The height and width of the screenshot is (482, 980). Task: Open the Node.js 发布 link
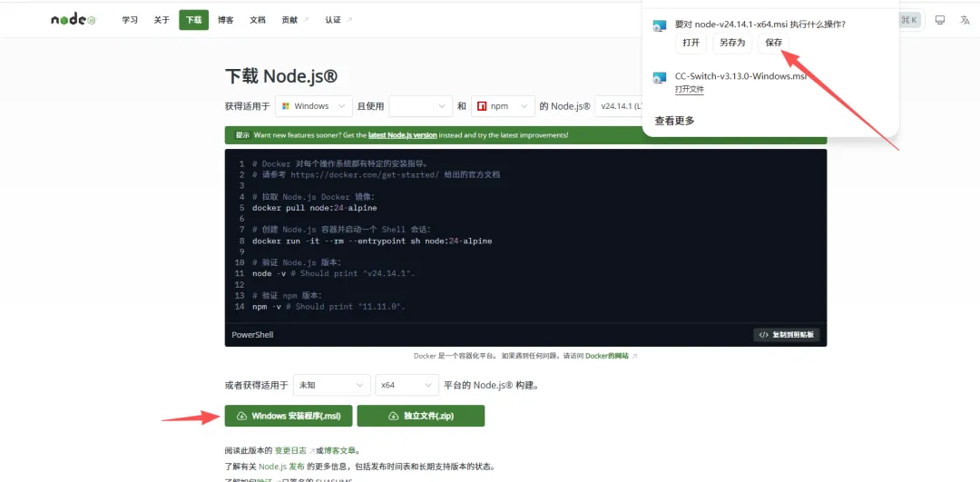[x=282, y=467]
